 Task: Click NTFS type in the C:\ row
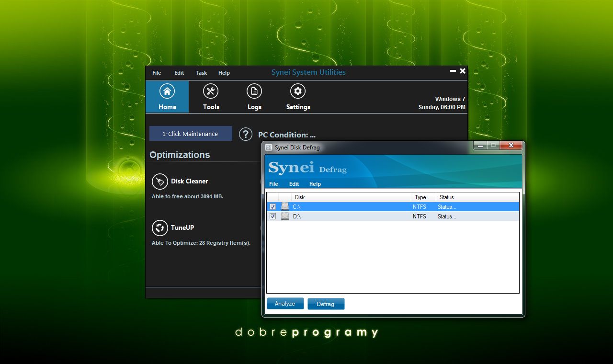419,206
